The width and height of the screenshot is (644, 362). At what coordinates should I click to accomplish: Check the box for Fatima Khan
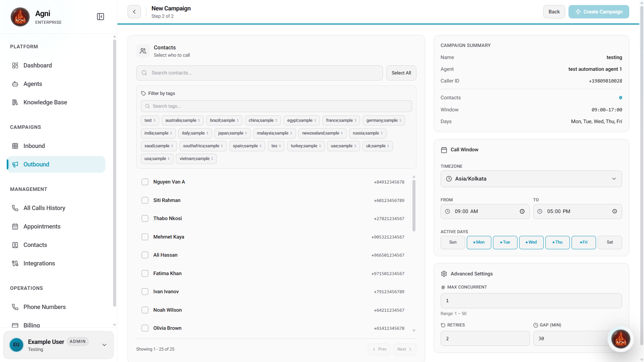145,273
